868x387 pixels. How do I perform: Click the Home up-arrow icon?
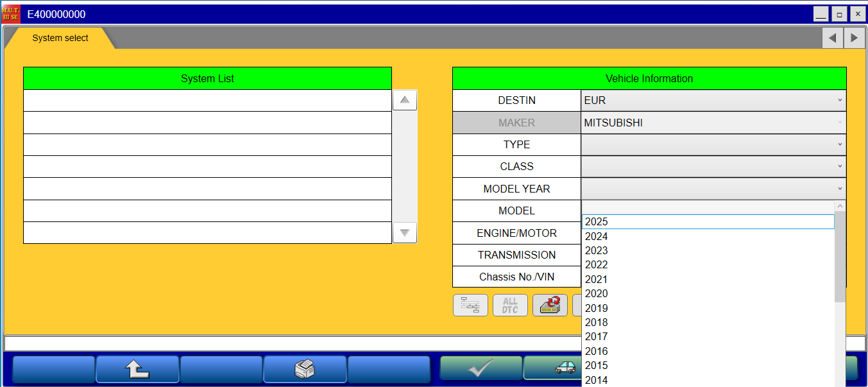coord(137,369)
